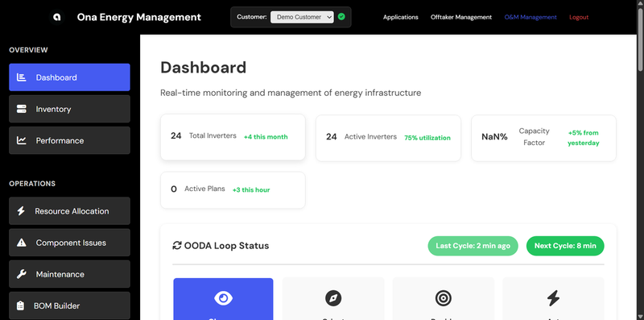Go to Component Issues

[69, 243]
